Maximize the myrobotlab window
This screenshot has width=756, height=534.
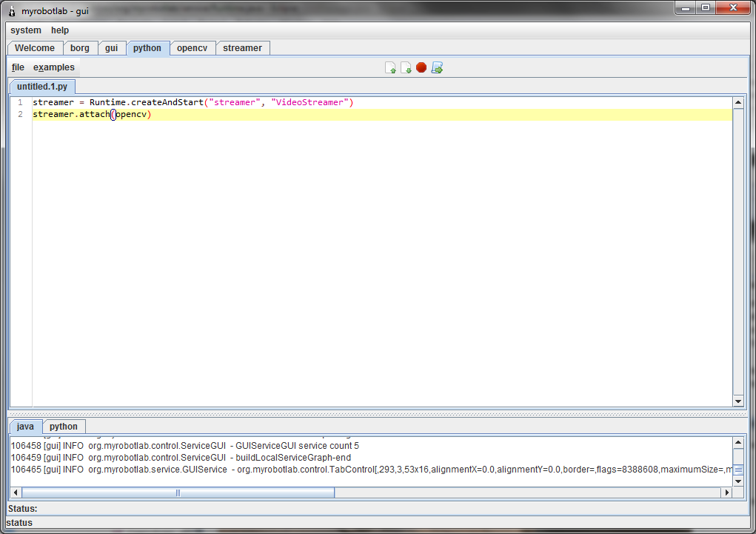point(706,7)
